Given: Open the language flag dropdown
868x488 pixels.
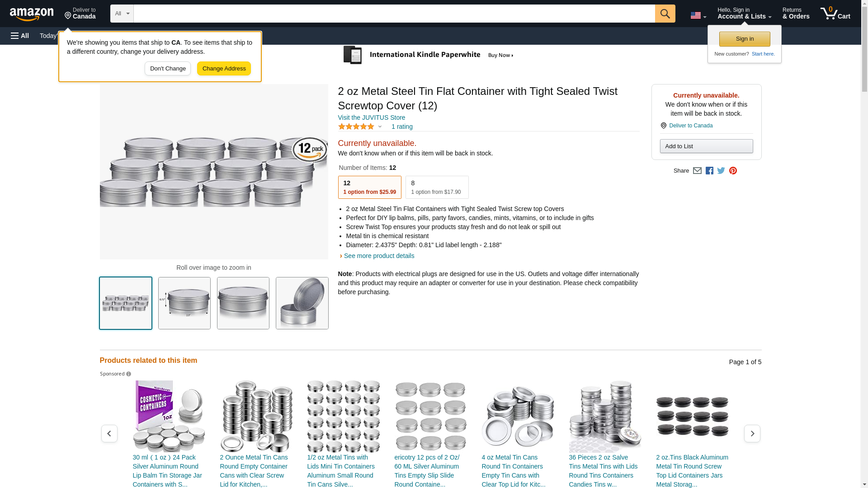Looking at the screenshot, I should (x=698, y=15).
